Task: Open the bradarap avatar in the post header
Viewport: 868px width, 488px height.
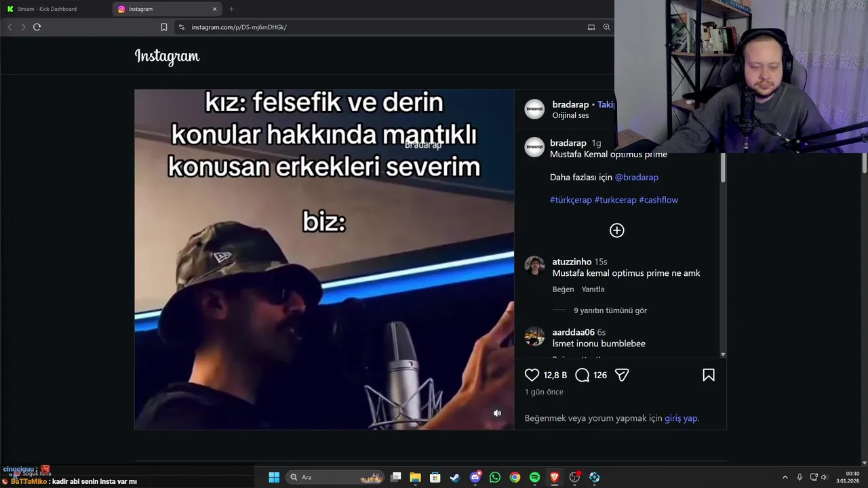Action: (534, 109)
